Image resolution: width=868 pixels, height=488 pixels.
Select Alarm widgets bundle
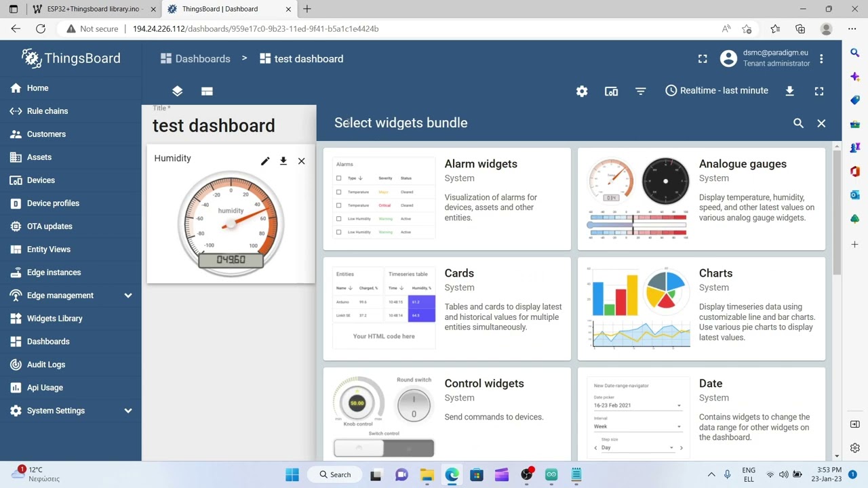point(447,199)
